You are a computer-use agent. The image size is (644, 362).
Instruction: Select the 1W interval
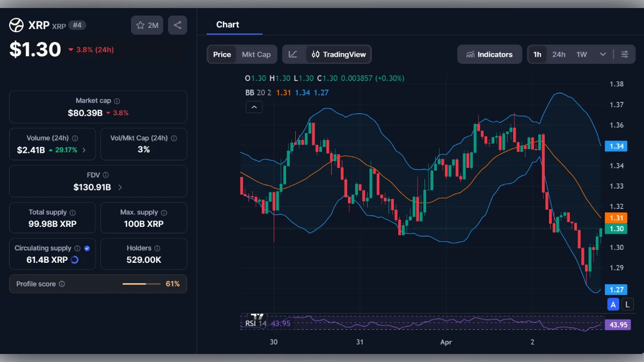pos(582,54)
